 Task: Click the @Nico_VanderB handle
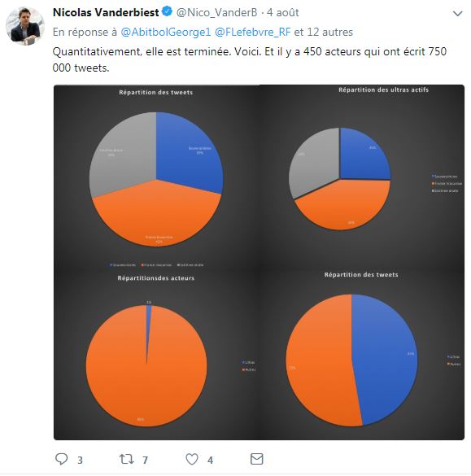pos(216,12)
